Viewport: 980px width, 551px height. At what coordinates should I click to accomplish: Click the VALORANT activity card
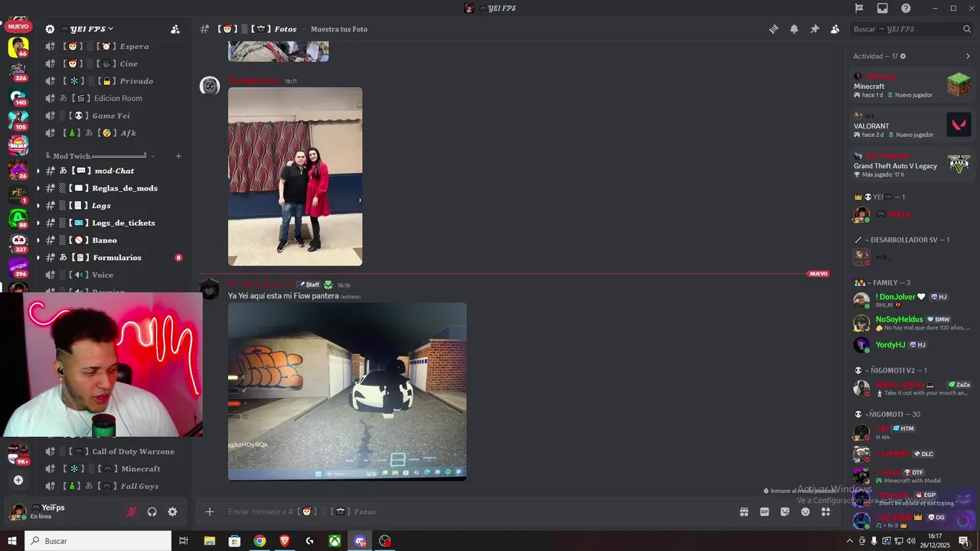coord(912,126)
